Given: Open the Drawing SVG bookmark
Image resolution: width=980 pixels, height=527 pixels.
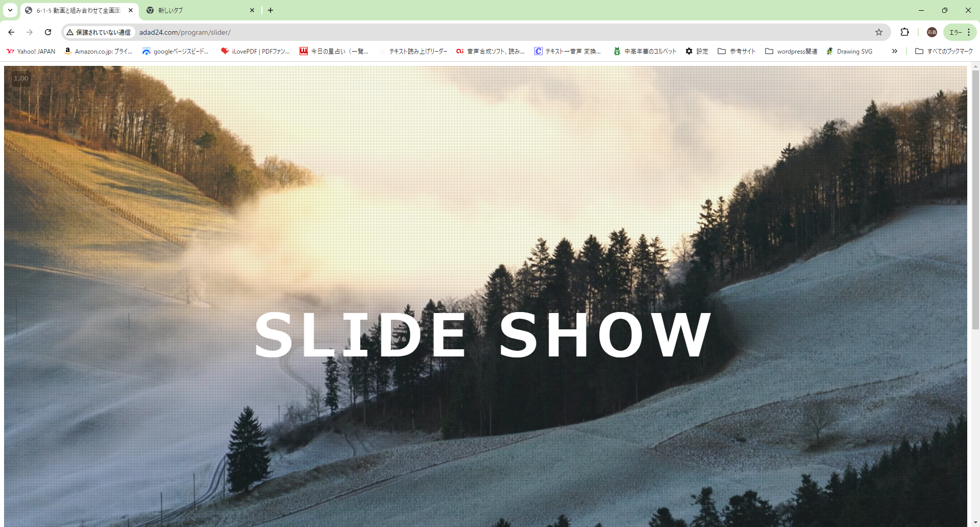Looking at the screenshot, I should tap(850, 52).
